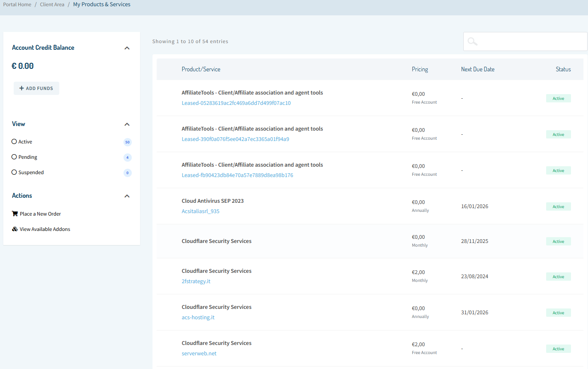The width and height of the screenshot is (588, 369).
Task: Click the View Available Addons cubes icon
Action: coord(15,229)
